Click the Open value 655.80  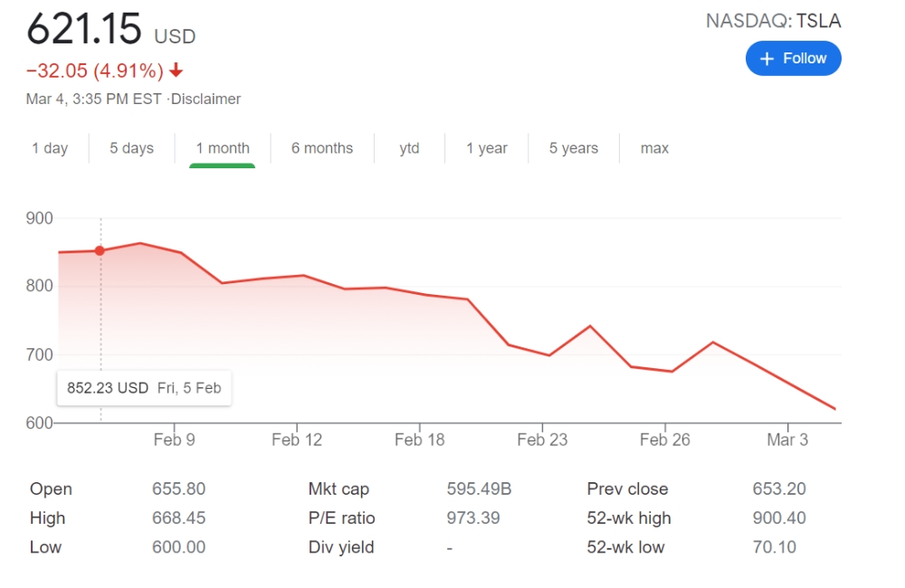coord(179,488)
